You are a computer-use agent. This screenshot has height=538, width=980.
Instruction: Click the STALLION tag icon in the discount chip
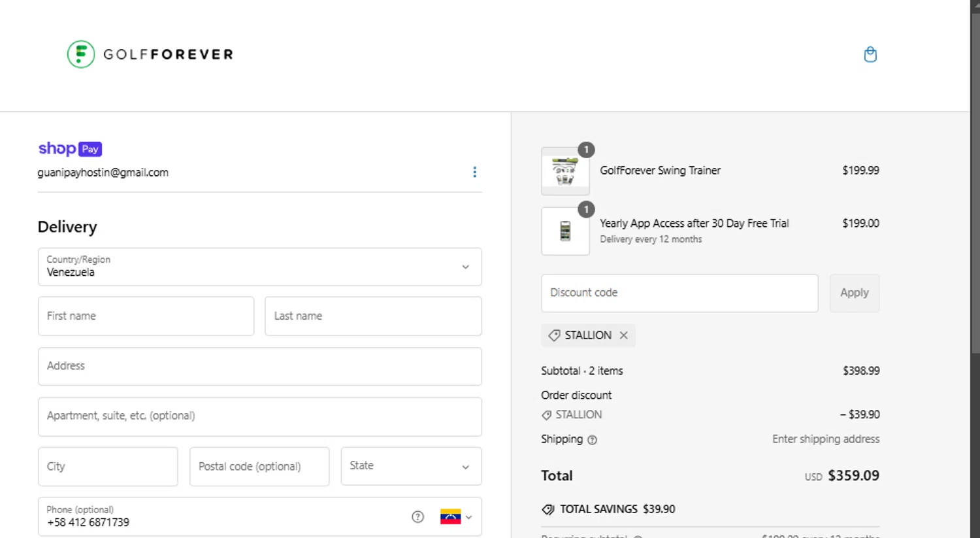pyautogui.click(x=554, y=335)
